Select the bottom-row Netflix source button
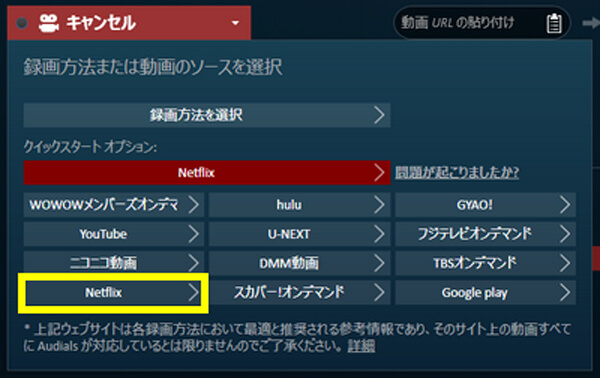This screenshot has width=600, height=378. click(114, 293)
